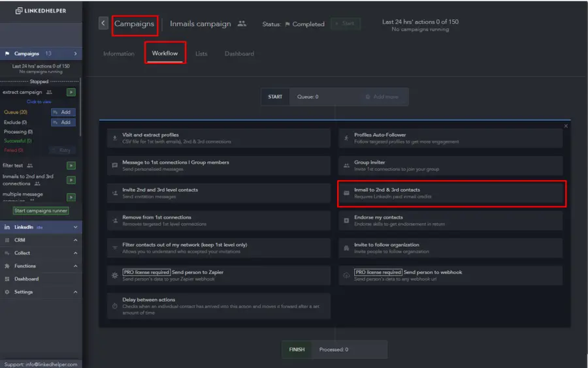Click the group icon of Group inviter

346,166
